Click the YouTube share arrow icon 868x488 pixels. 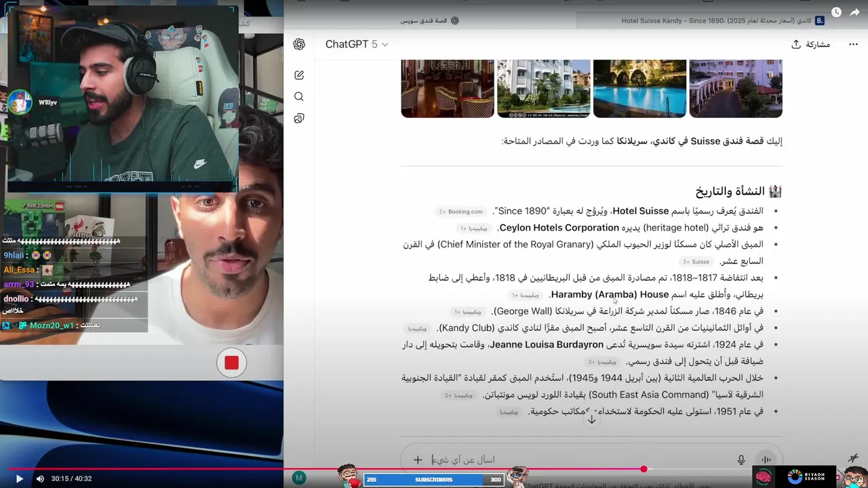coord(856,12)
